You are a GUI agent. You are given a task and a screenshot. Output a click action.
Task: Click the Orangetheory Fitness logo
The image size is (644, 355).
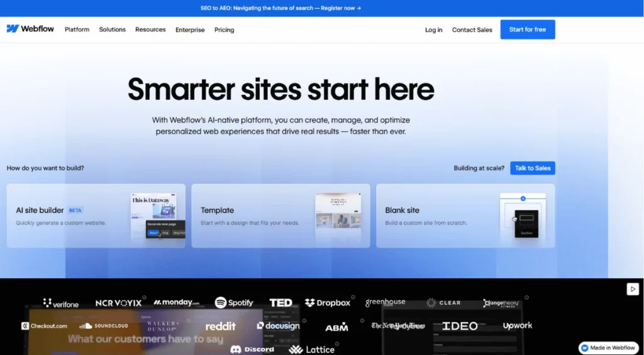click(x=501, y=303)
